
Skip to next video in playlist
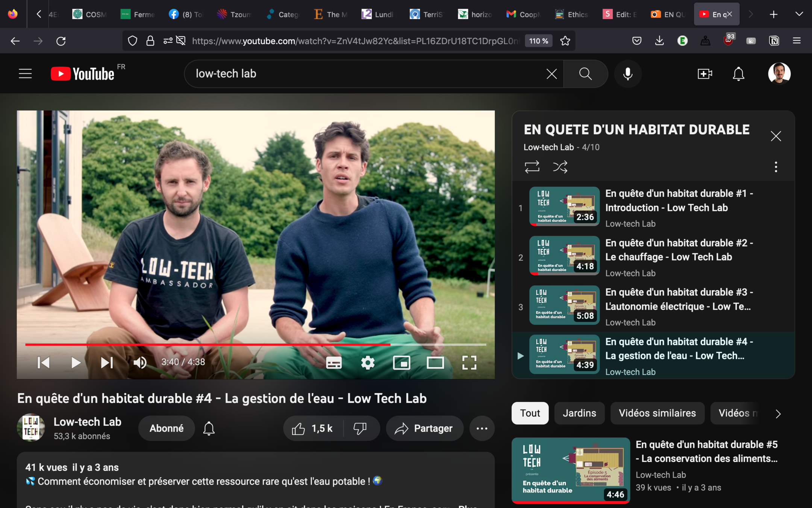pos(107,362)
